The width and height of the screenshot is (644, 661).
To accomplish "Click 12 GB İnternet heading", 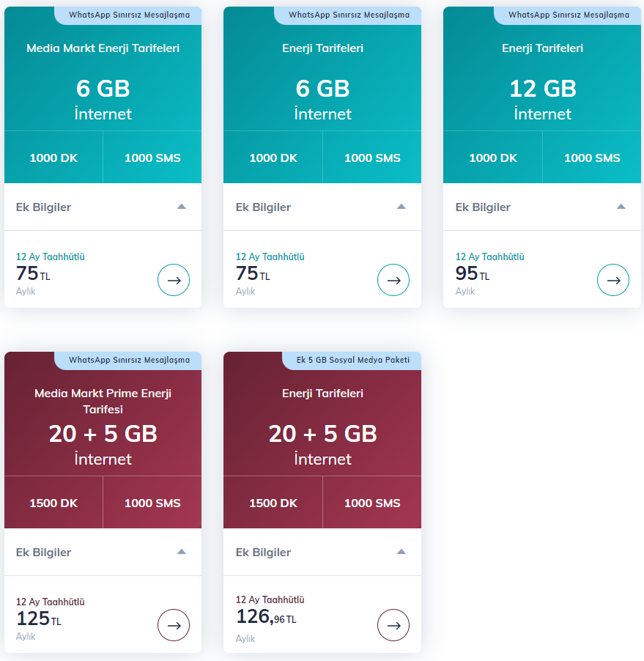I will (542, 100).
